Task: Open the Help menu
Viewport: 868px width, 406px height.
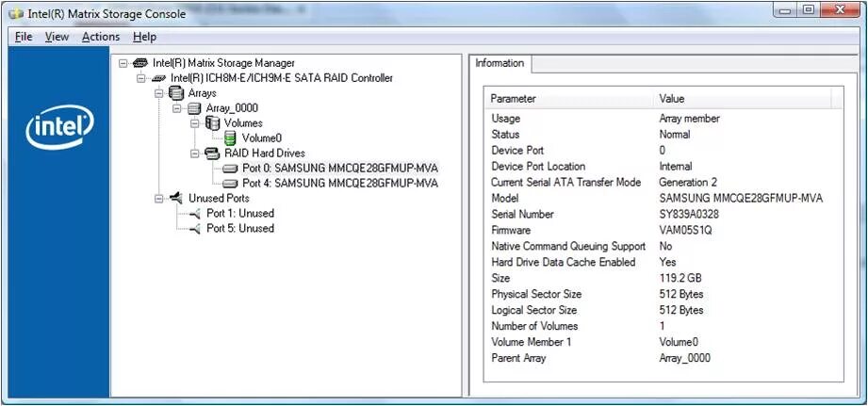Action: (144, 37)
